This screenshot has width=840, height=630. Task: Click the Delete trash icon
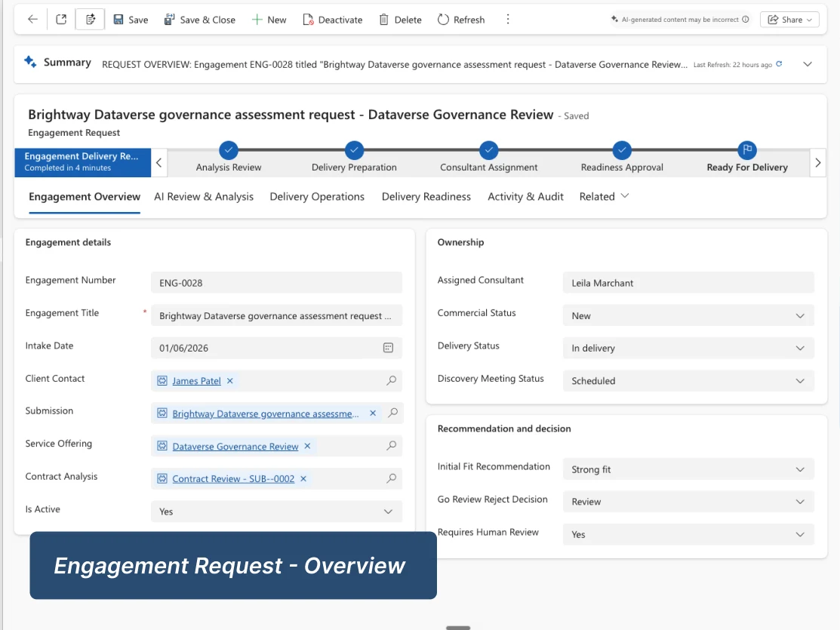383,20
